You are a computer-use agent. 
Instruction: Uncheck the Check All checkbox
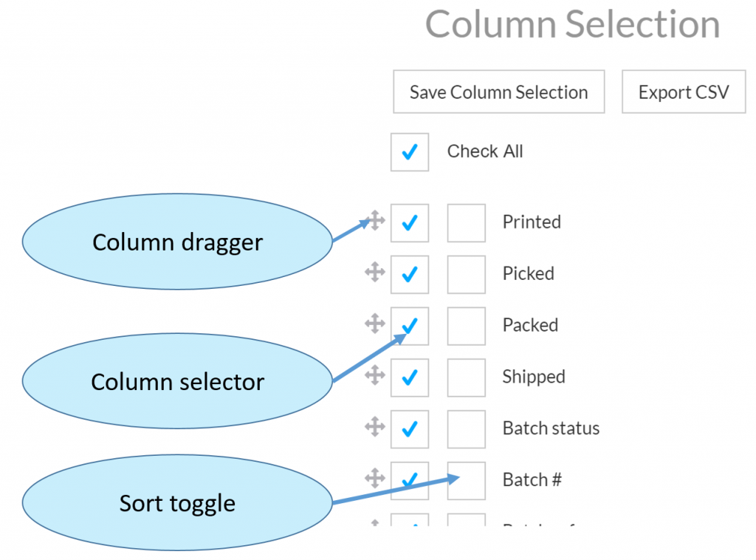(410, 152)
